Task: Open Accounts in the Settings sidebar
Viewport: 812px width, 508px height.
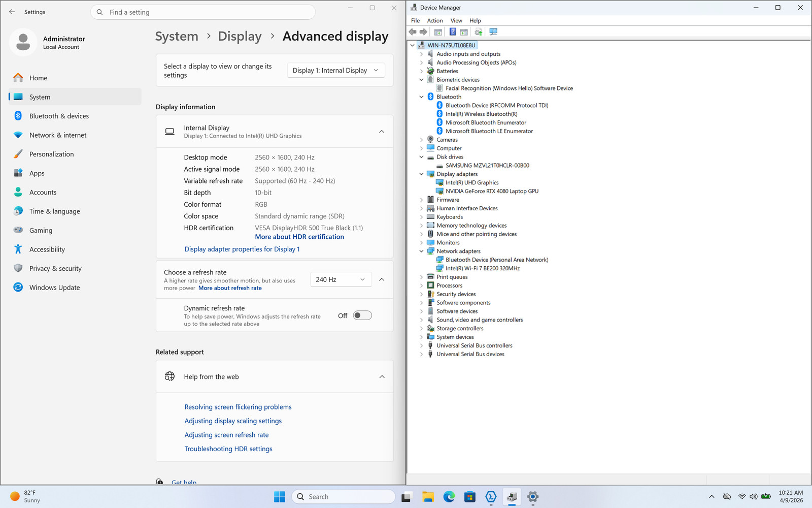Action: pos(75,192)
